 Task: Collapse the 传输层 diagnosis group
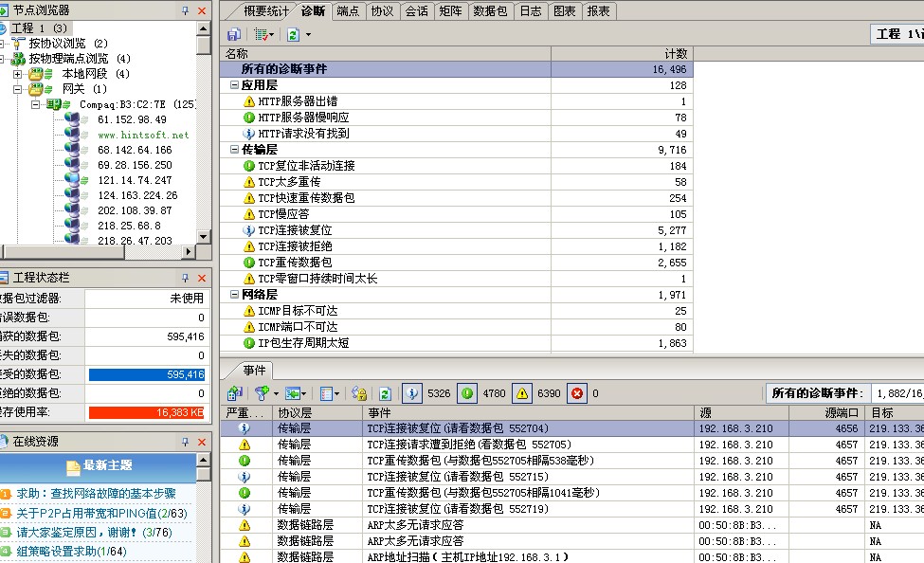pos(234,150)
